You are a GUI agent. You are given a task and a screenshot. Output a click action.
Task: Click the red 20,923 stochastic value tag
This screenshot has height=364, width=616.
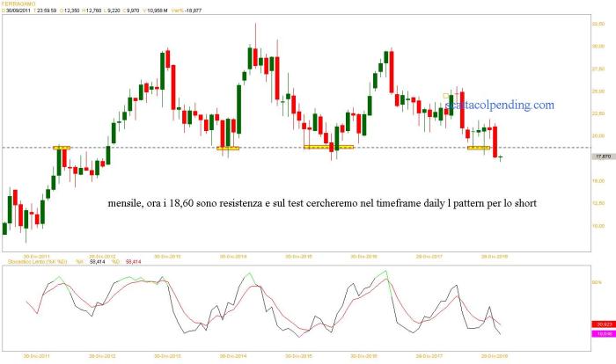(603, 324)
